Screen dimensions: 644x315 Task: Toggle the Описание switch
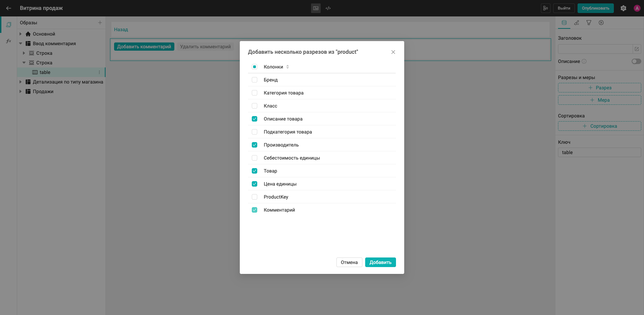pyautogui.click(x=636, y=61)
